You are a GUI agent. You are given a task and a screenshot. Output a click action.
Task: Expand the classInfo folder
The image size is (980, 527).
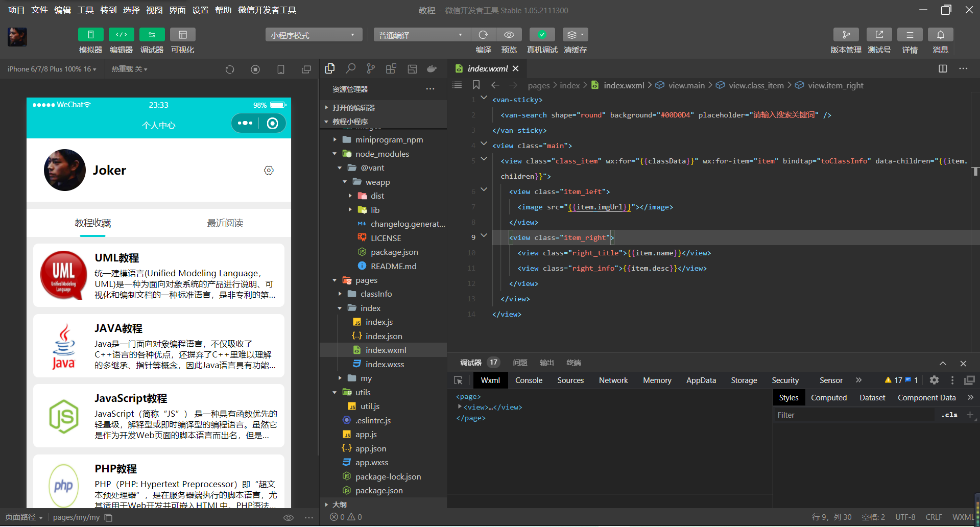click(x=376, y=294)
